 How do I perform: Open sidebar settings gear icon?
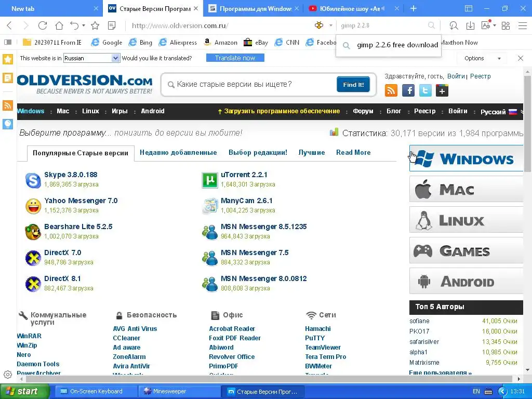(x=8, y=375)
